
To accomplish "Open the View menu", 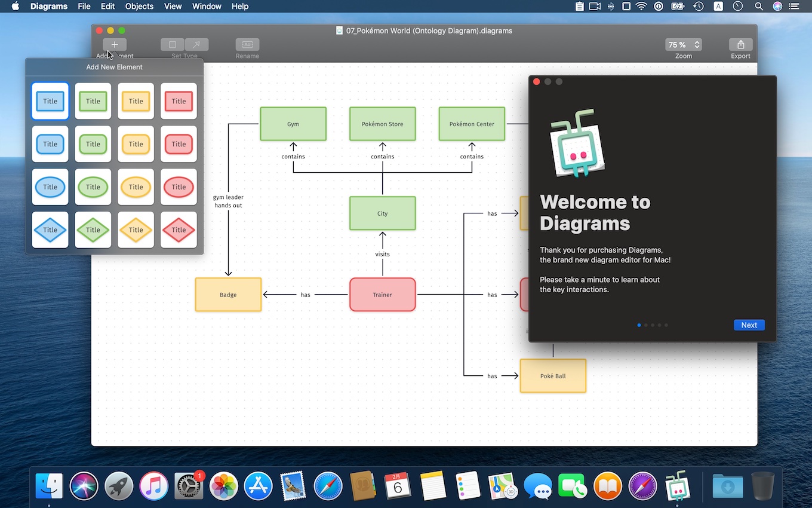I will [x=173, y=6].
